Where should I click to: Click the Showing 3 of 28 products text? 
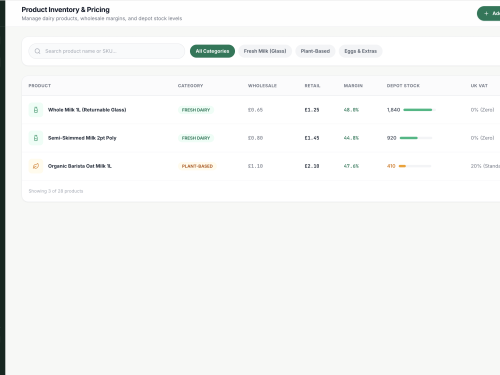click(x=56, y=191)
